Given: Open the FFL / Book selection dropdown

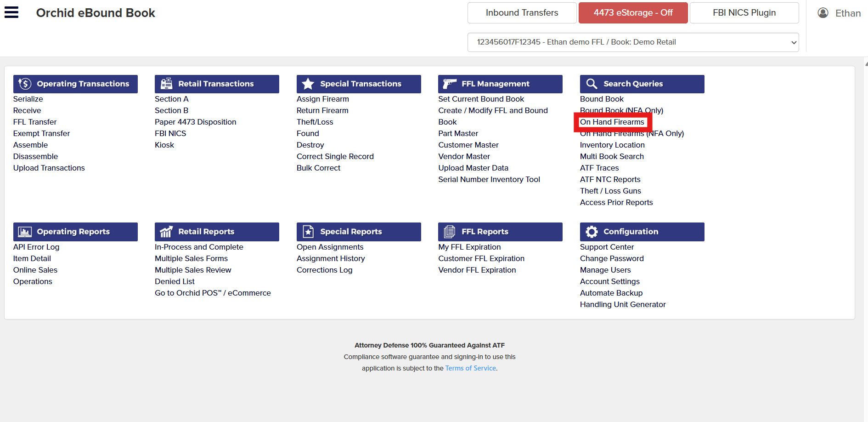Looking at the screenshot, I should pyautogui.click(x=633, y=42).
